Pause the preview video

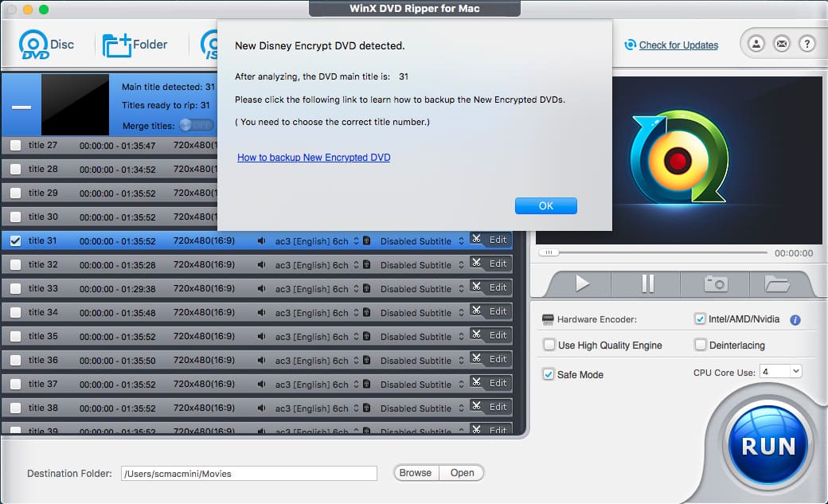tap(648, 283)
